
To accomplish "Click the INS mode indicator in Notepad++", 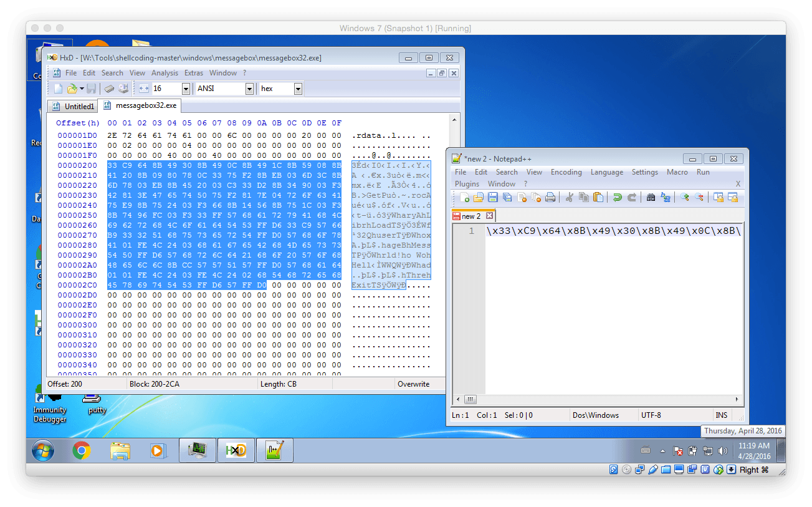I will (721, 415).
